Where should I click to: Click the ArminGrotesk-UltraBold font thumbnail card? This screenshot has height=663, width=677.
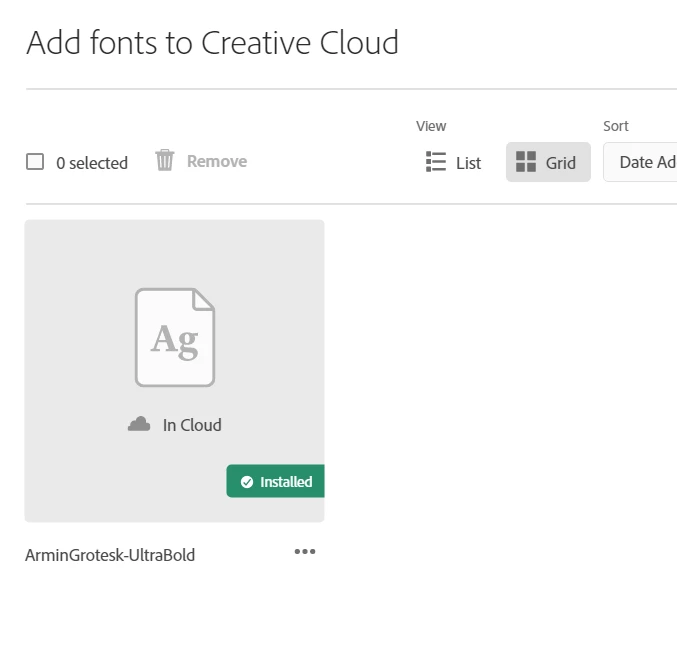[174, 371]
